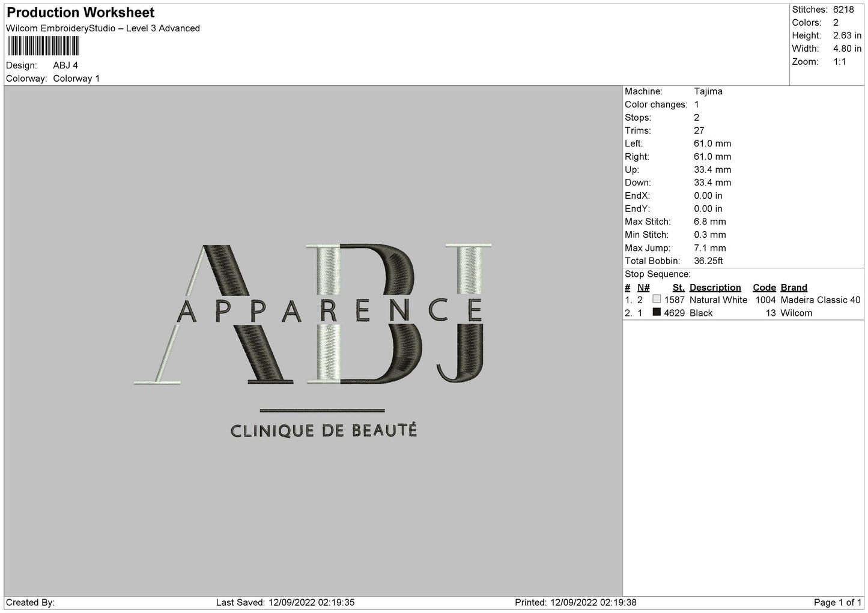The image size is (868, 613).
Task: Click the 'Brand' column header
Action: click(x=794, y=288)
